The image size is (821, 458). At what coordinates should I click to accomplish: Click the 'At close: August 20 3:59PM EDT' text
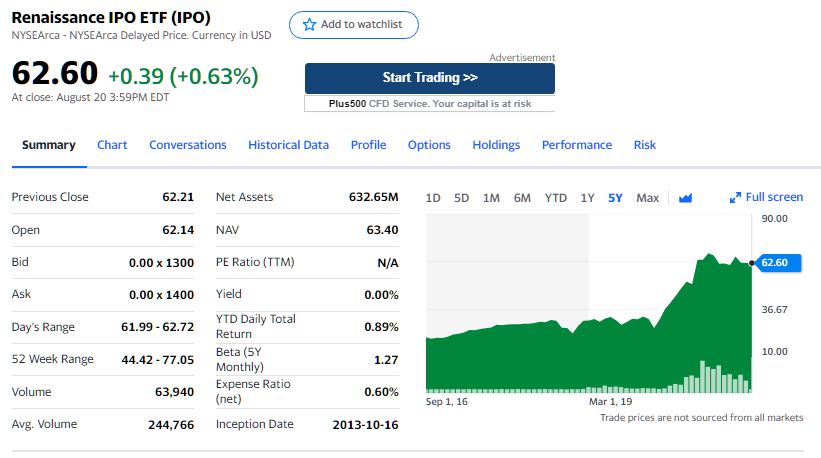click(90, 97)
